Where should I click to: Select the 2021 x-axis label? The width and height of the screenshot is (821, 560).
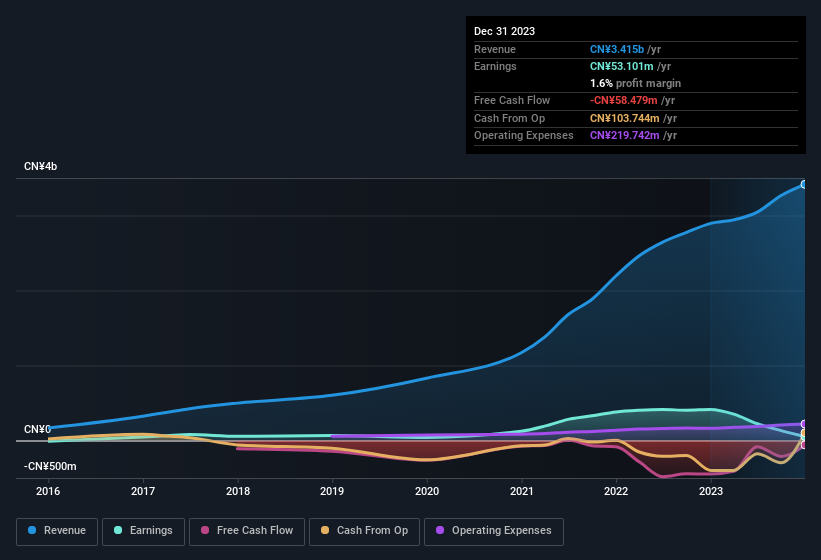522,491
